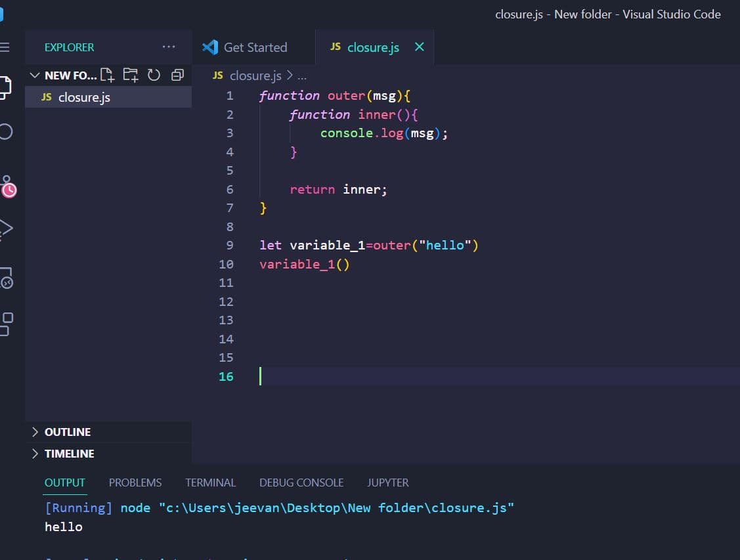740x560 pixels.
Task: Open the JUPYTER panel tab
Action: [388, 483]
